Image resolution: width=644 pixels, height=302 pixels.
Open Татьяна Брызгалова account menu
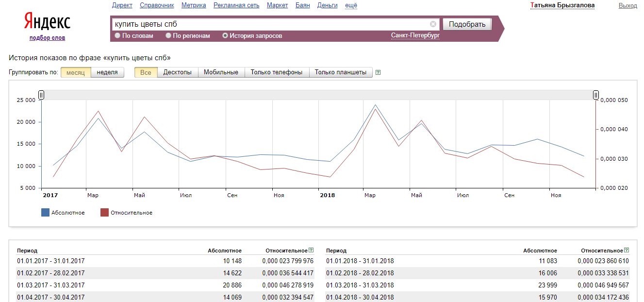click(562, 5)
